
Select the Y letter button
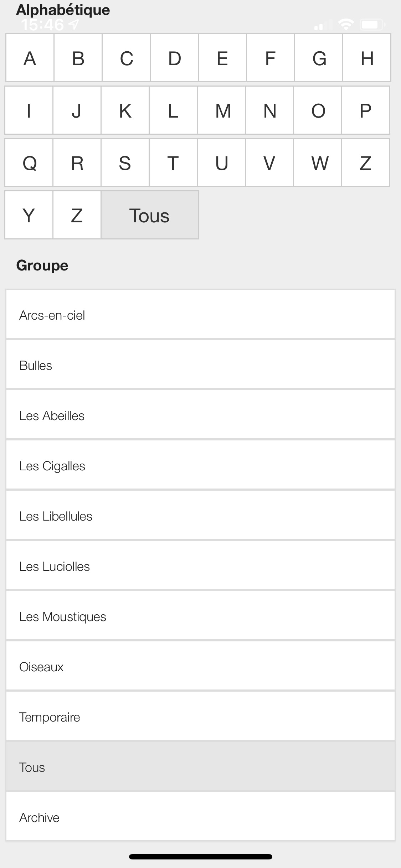[29, 215]
